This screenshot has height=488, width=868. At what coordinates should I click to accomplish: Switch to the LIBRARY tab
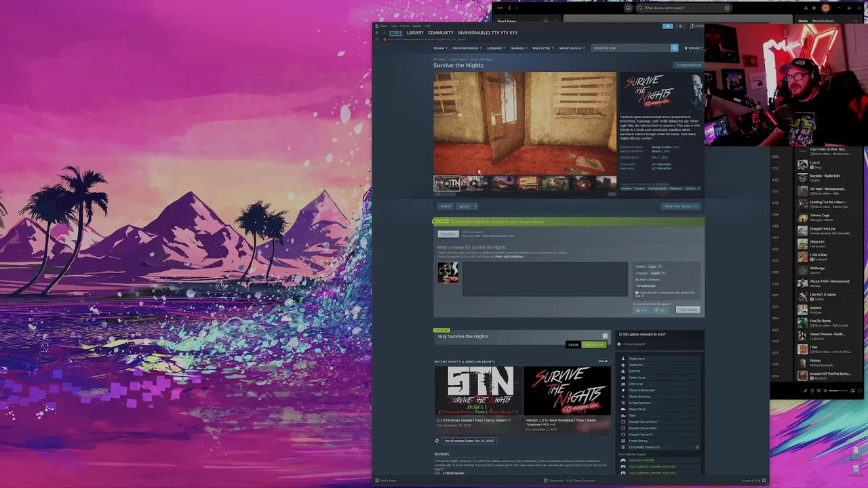click(415, 33)
